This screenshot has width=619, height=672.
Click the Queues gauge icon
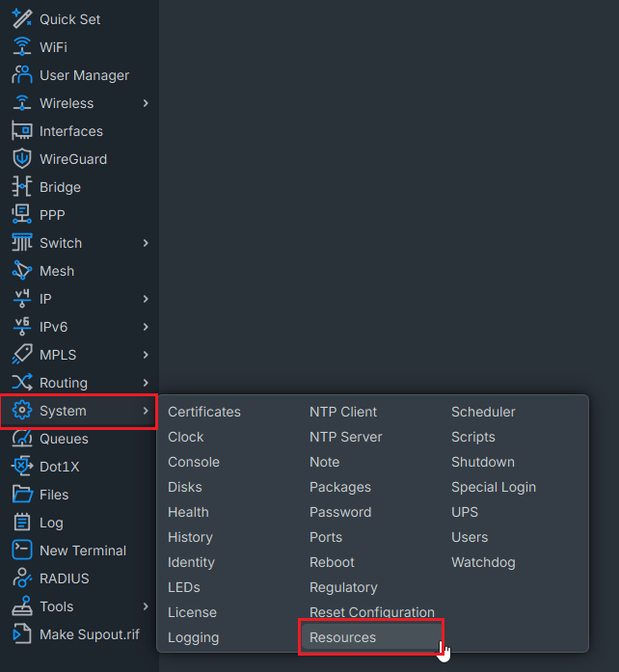(x=22, y=439)
